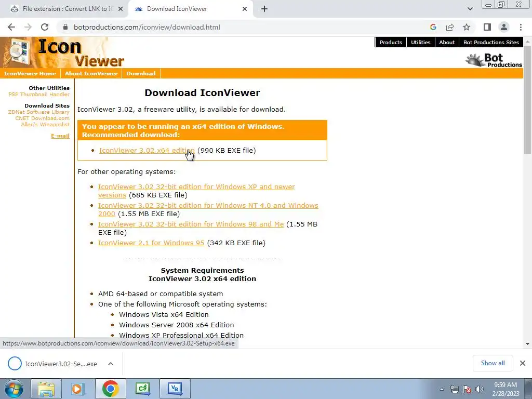The height and width of the screenshot is (399, 532).
Task: Click the scrollbar up arrow
Action: [x=527, y=42]
